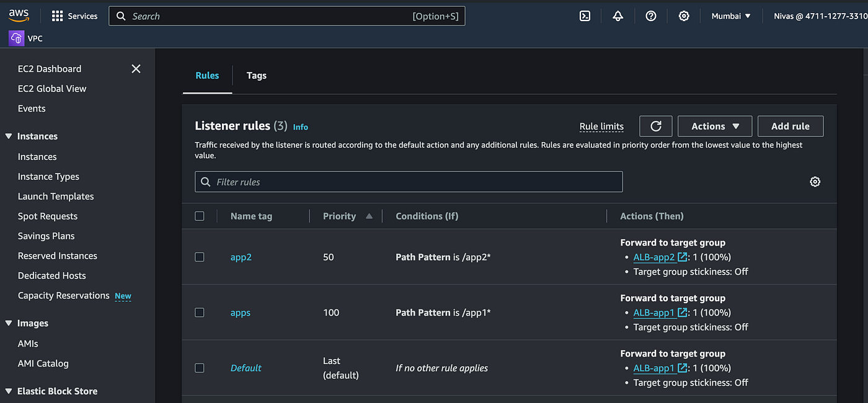Open Instance Types in sidebar
This screenshot has width=868, height=403.
click(48, 177)
